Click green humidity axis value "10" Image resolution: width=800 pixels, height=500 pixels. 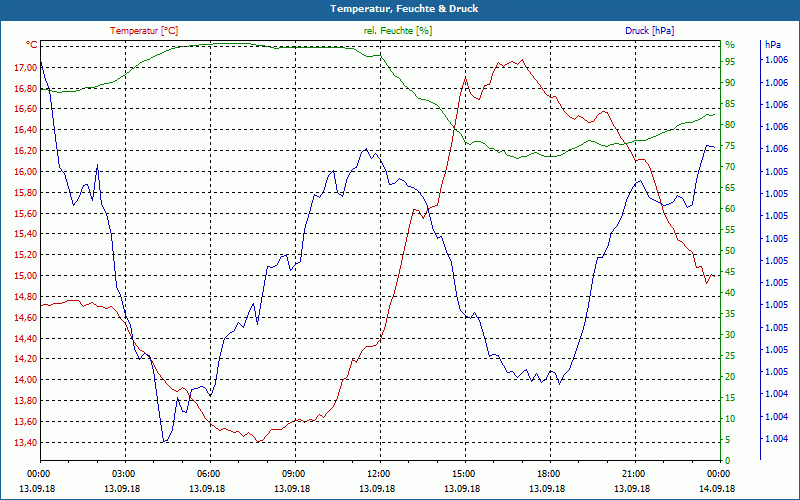(x=730, y=418)
